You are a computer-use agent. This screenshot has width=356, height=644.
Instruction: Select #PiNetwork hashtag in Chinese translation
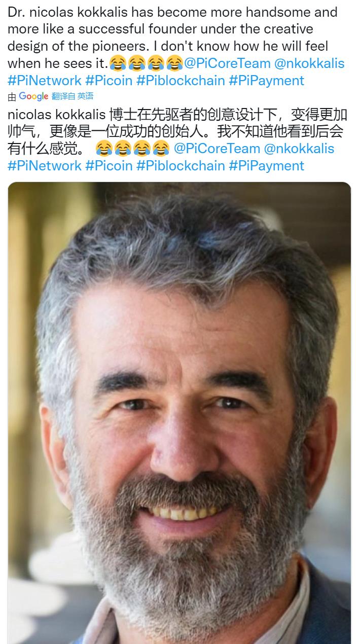click(x=45, y=165)
